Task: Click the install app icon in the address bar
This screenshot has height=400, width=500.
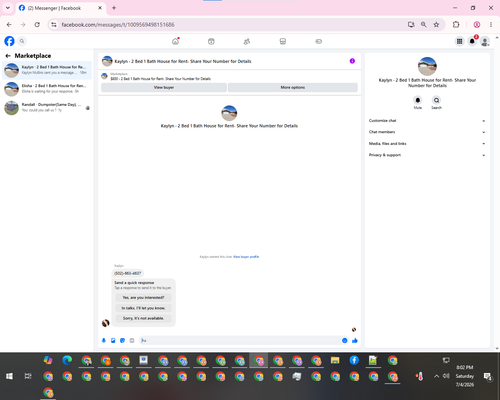Action: click(x=411, y=25)
